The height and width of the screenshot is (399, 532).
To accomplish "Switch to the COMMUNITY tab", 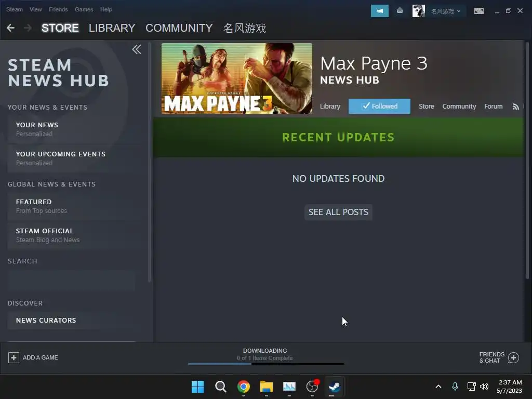I will tap(179, 28).
